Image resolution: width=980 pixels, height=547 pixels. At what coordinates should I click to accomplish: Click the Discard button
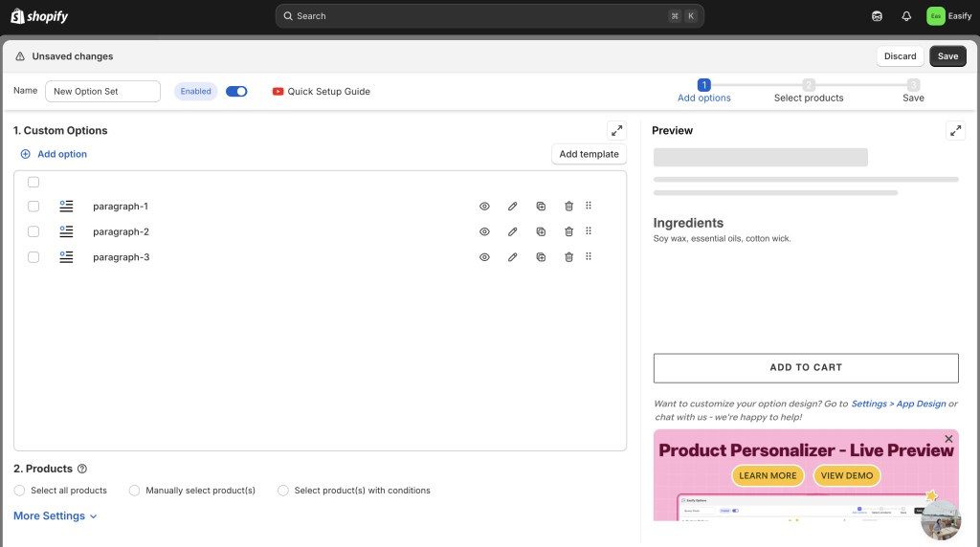pos(900,56)
